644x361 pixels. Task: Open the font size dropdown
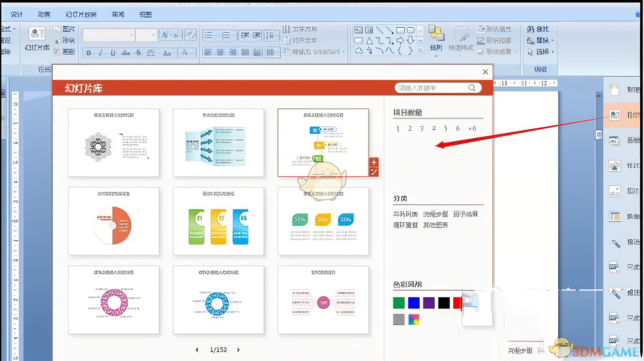coord(153,35)
